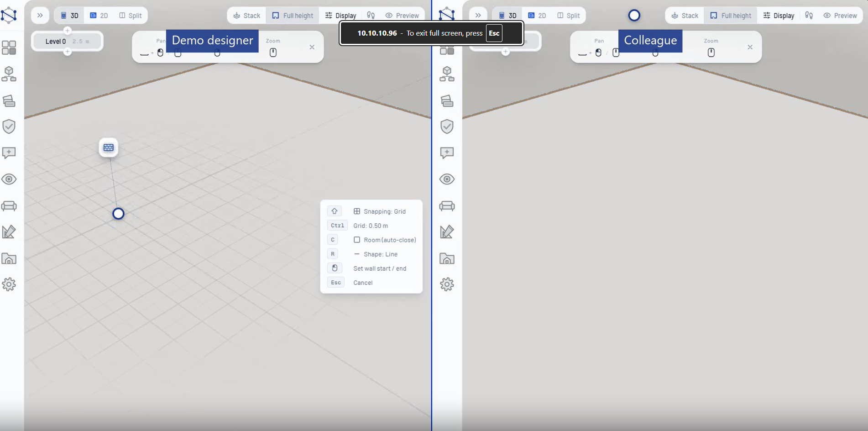Click Zoom mouse icon in Colleague window
This screenshot has width=868, height=431.
pos(711,53)
